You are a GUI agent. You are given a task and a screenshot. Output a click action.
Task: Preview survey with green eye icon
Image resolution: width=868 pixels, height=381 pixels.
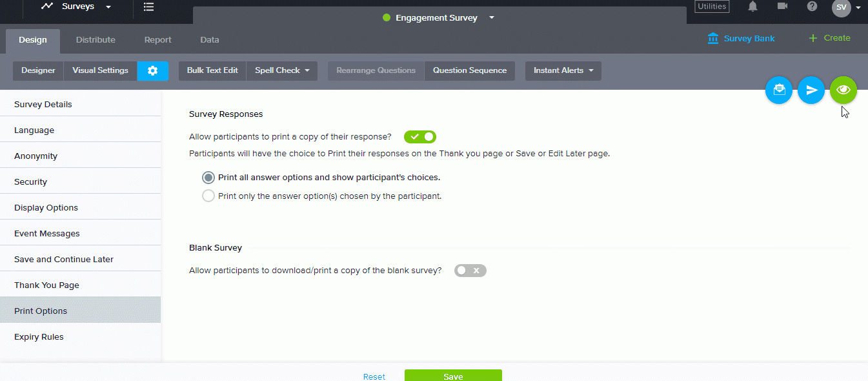point(843,90)
